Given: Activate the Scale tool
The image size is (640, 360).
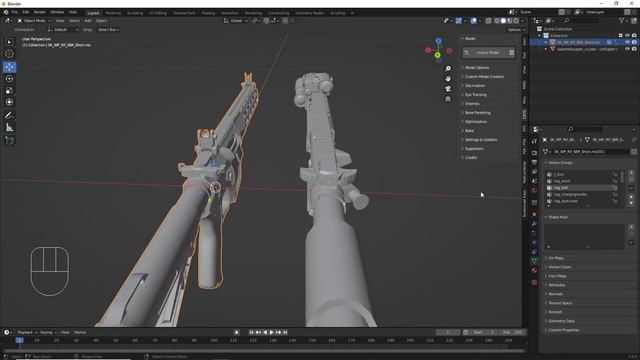Looking at the screenshot, I should (9, 91).
